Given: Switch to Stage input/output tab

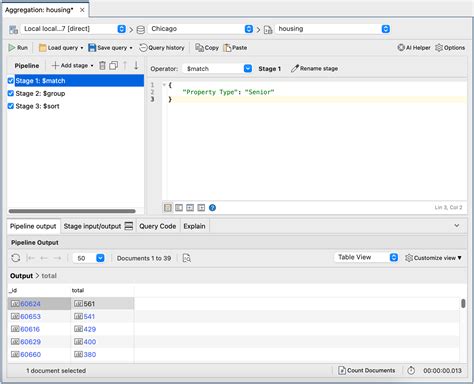Looking at the screenshot, I should tap(98, 226).
